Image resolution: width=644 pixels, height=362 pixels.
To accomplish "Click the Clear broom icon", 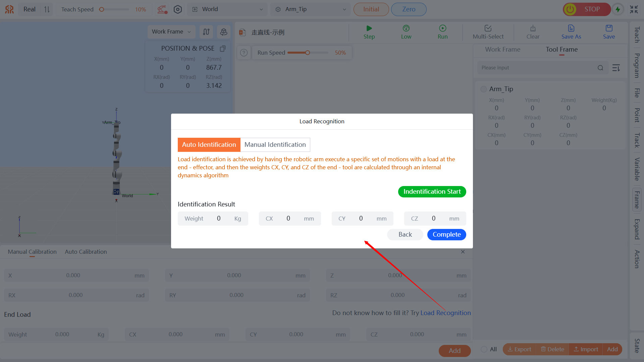I will click(533, 28).
